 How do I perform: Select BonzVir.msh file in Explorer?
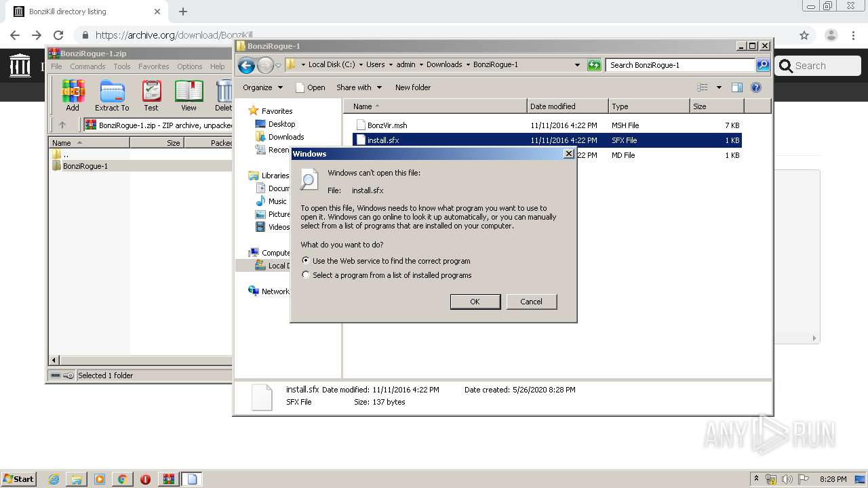coord(387,125)
